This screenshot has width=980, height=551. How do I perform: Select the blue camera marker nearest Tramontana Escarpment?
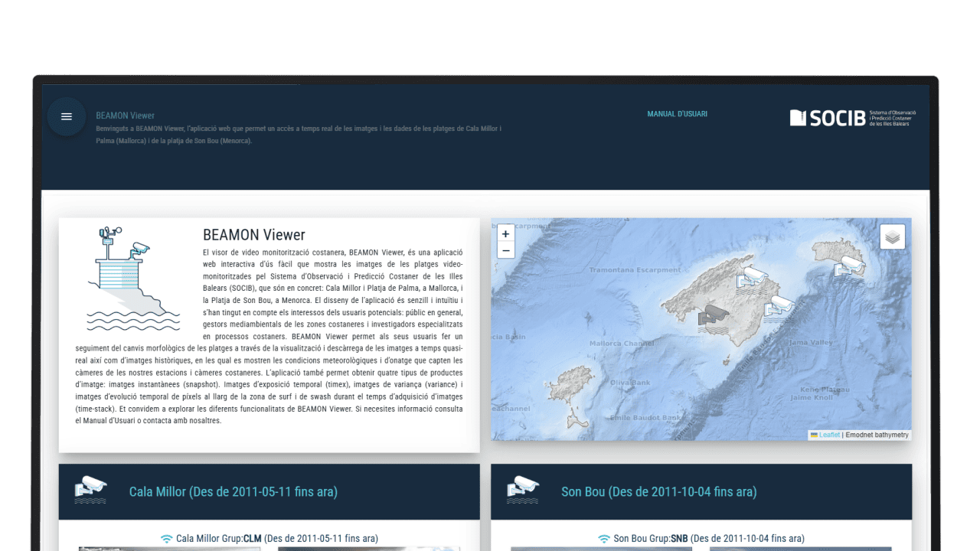tap(751, 279)
